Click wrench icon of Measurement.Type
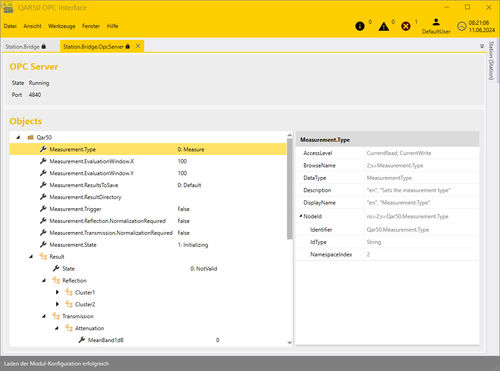 [x=43, y=149]
